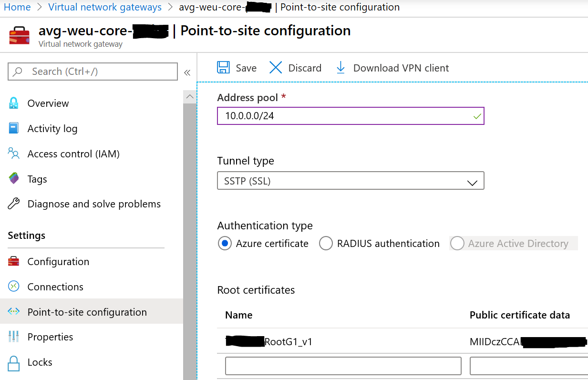Open Virtual network gateways breadcrumb link
The image size is (588, 380).
(105, 7)
